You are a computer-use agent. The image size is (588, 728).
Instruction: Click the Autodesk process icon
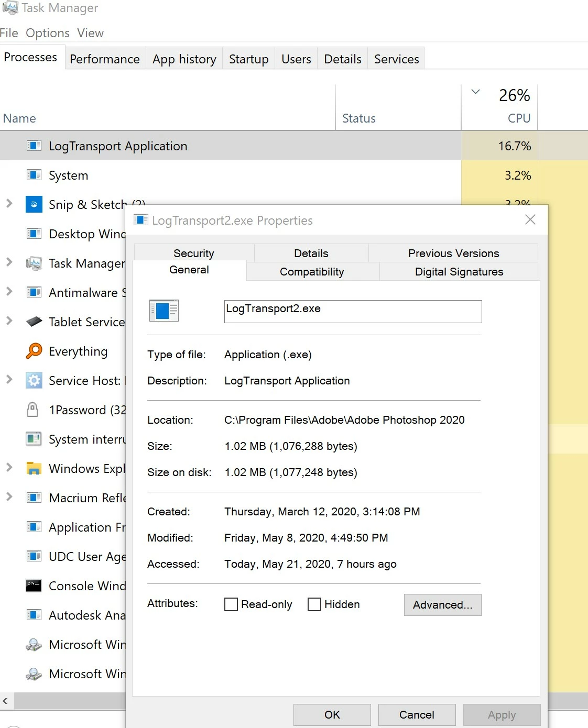[x=34, y=615]
